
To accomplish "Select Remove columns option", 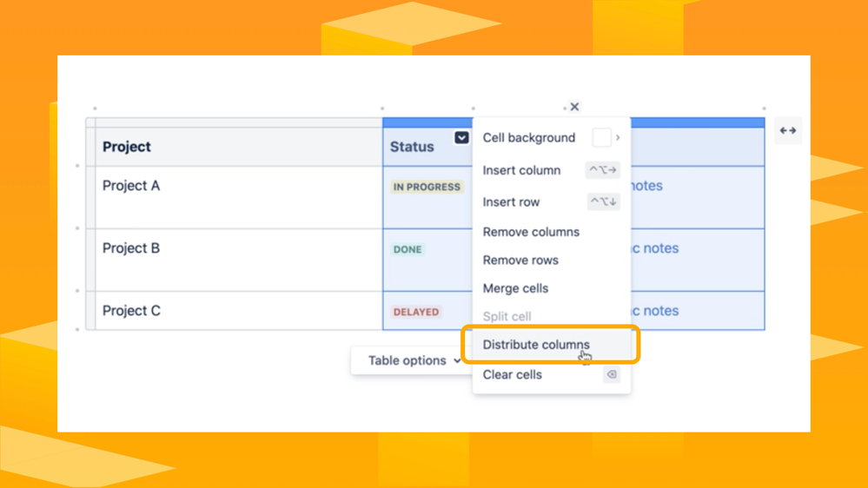I will point(552,232).
